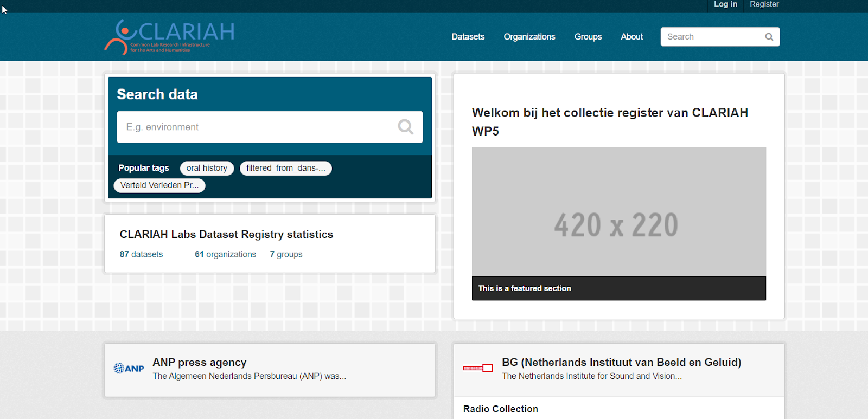Click the Register link

[x=764, y=4]
